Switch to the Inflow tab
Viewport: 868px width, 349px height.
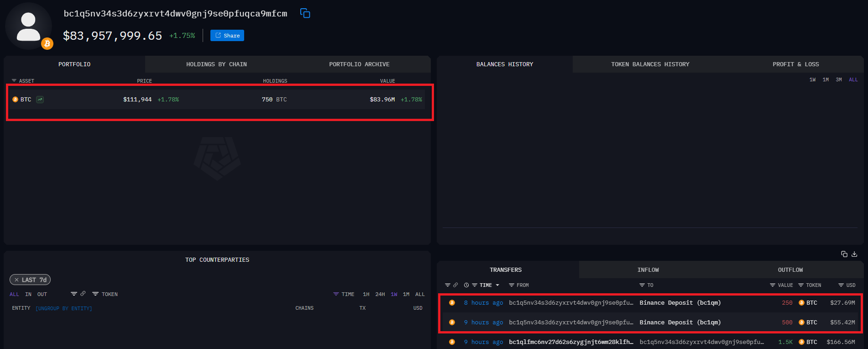(648, 270)
